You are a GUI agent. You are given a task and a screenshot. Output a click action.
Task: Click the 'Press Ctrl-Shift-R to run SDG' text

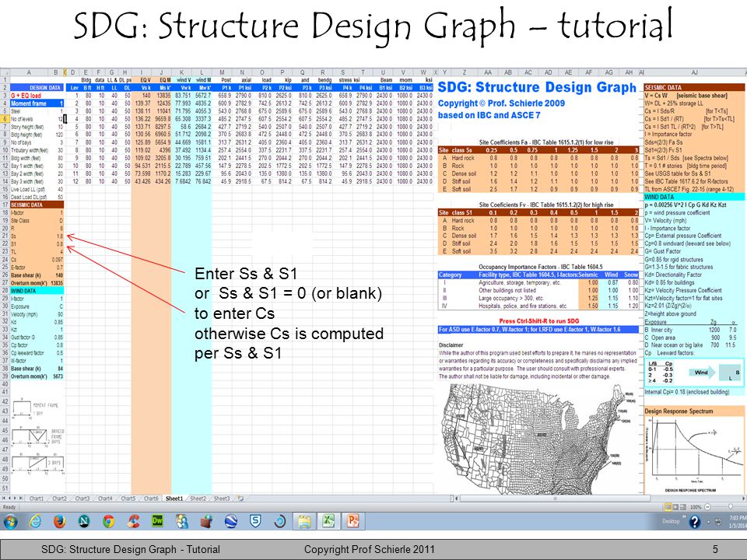point(538,321)
